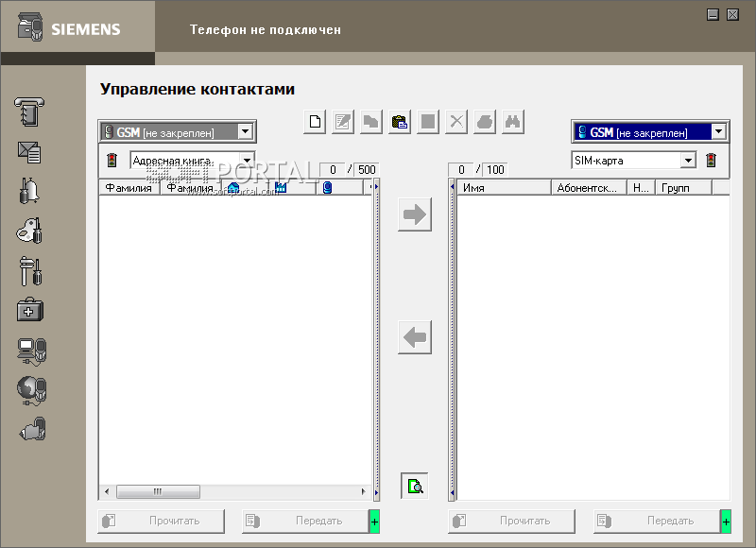The width and height of the screenshot is (756, 548).
Task: Open the internet globe section in the sidebar
Action: tap(32, 390)
